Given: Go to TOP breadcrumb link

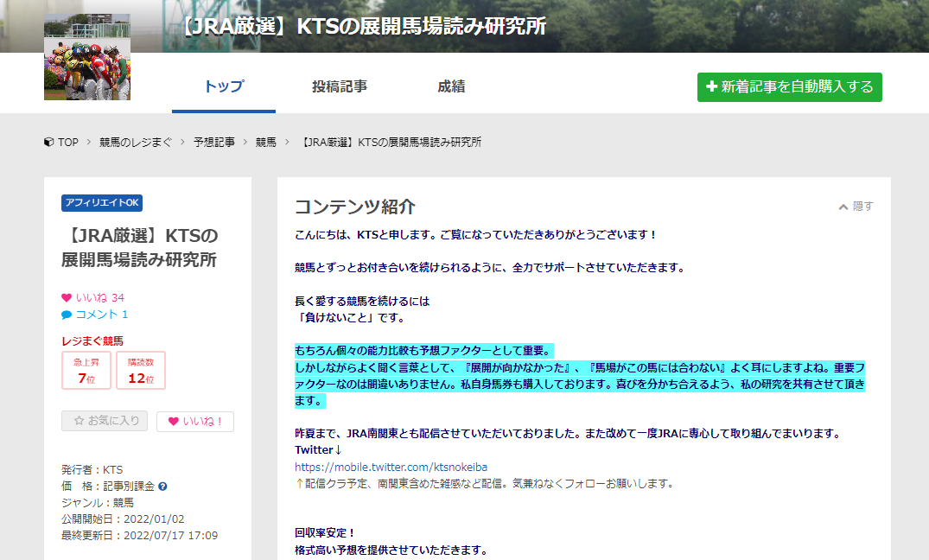Looking at the screenshot, I should click(68, 143).
